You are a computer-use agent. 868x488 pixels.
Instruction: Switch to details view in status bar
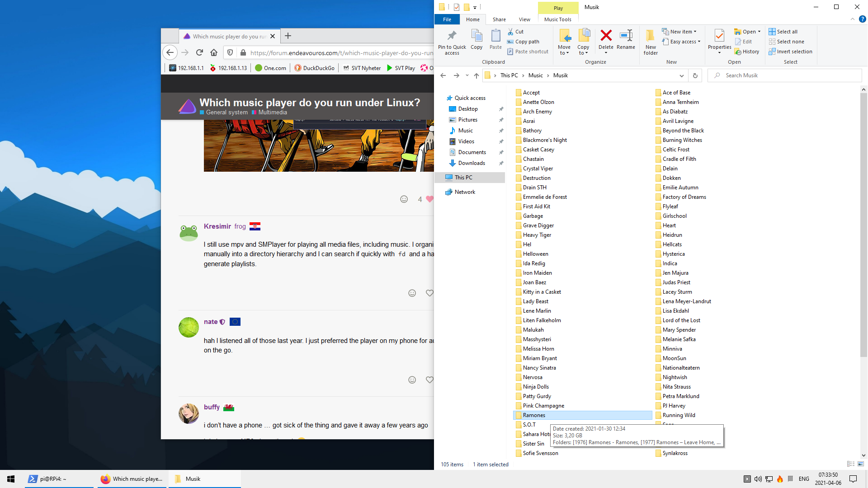click(x=851, y=464)
